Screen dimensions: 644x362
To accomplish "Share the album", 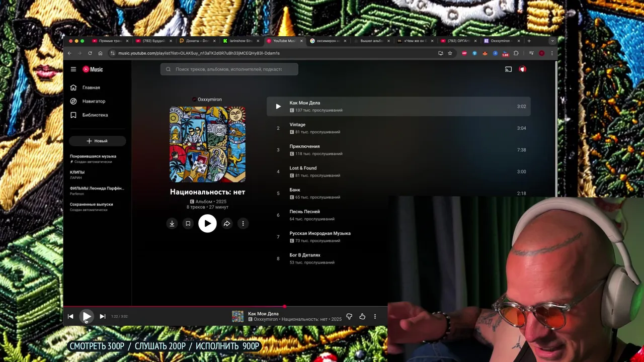I will [227, 224].
